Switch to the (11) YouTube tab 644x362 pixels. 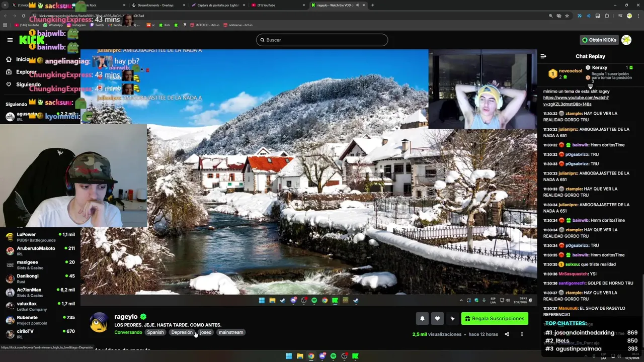[x=278, y=5]
